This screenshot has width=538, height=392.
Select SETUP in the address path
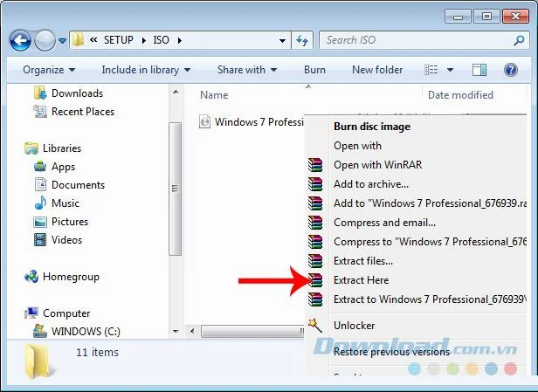click(119, 40)
